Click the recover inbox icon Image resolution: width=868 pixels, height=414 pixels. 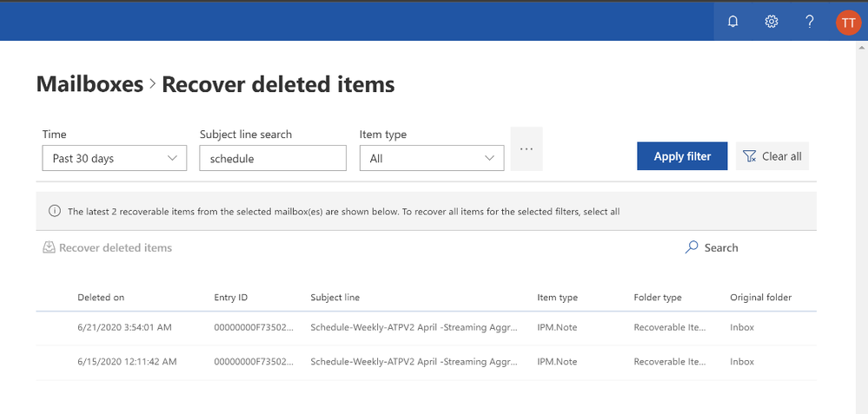pyautogui.click(x=49, y=247)
